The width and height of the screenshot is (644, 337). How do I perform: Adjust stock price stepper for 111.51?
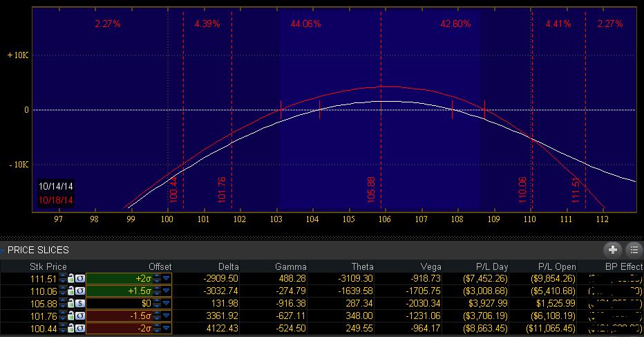(62, 279)
